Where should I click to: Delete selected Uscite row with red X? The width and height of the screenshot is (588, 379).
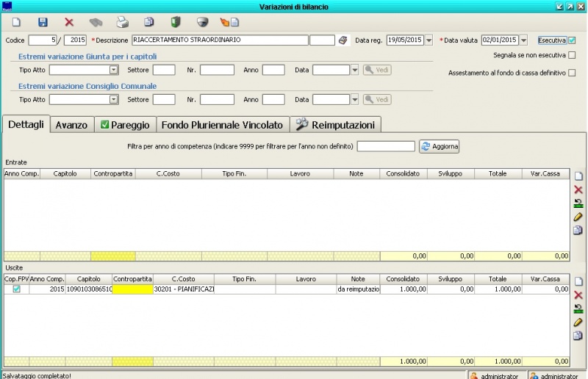click(578, 295)
